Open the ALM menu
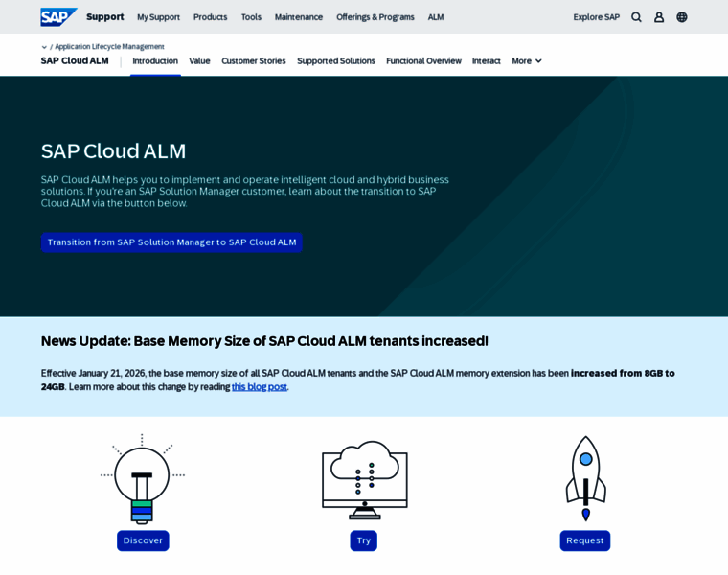728x575 pixels. click(436, 17)
